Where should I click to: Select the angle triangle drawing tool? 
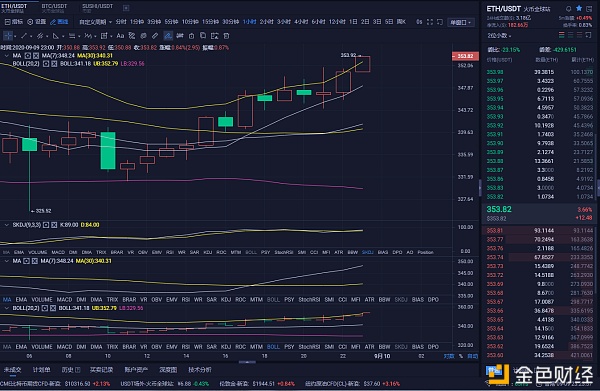pos(55,36)
